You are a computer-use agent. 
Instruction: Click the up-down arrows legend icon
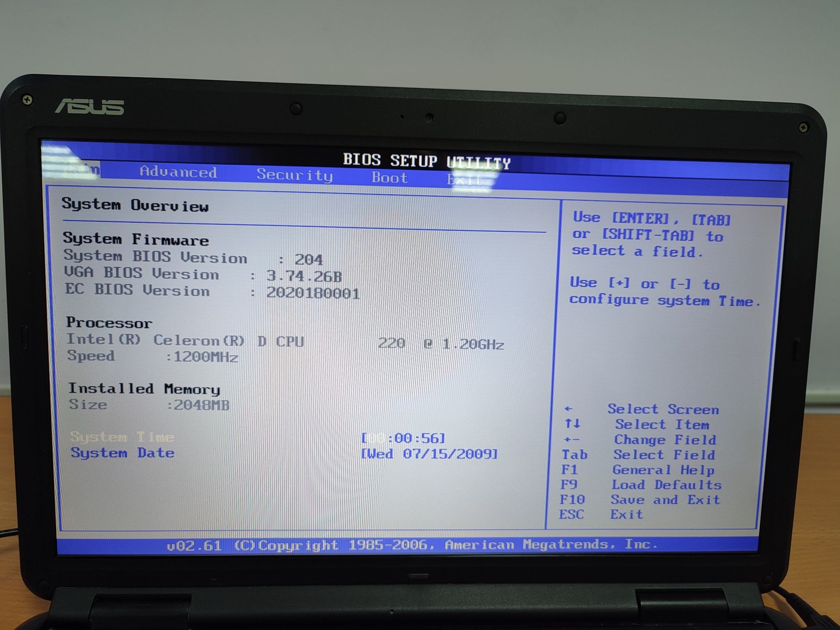pos(572,423)
